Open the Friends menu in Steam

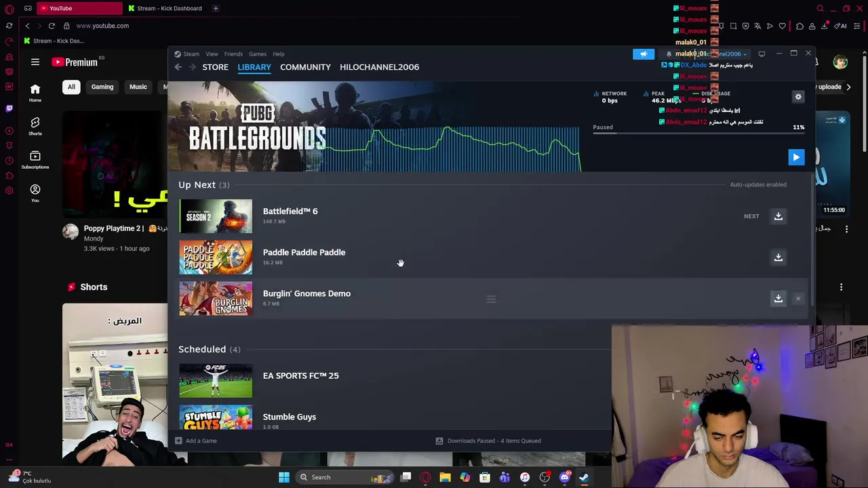[x=233, y=54]
